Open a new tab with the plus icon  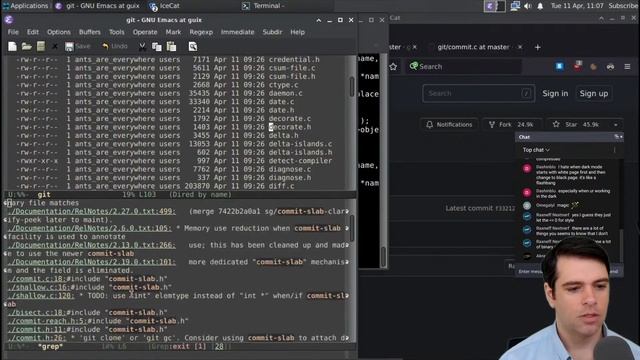tap(538, 47)
